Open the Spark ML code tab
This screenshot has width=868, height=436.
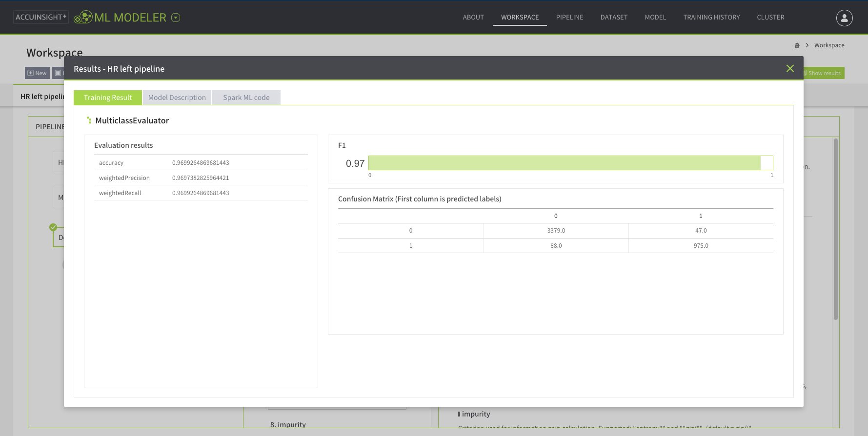point(246,98)
